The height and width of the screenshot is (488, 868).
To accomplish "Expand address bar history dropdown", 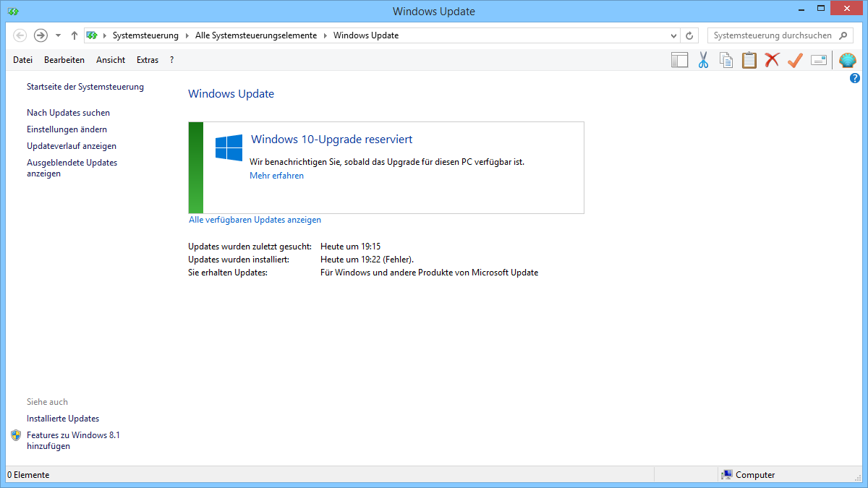I will tap(673, 35).
